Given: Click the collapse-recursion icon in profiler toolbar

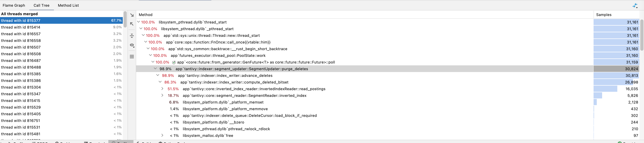Looking at the screenshot, I should click(x=132, y=36).
